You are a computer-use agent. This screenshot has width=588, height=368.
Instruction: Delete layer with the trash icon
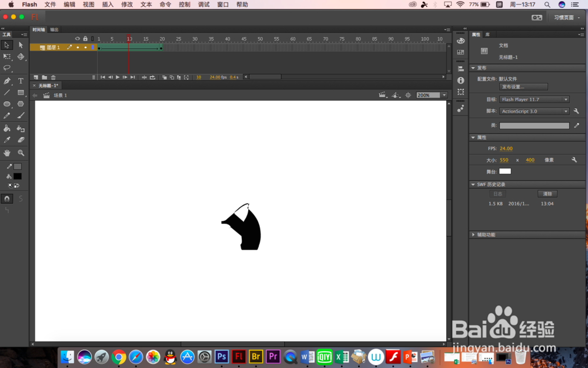tap(54, 77)
